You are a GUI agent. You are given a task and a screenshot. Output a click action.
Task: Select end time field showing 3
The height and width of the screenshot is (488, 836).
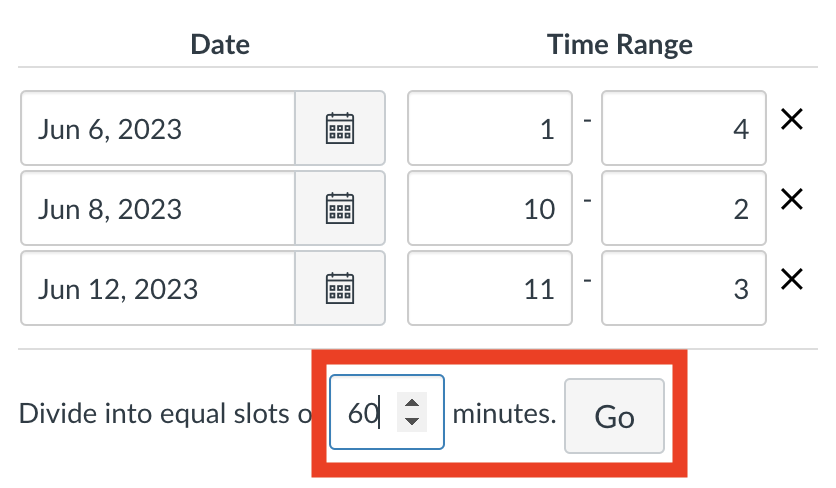pos(684,288)
